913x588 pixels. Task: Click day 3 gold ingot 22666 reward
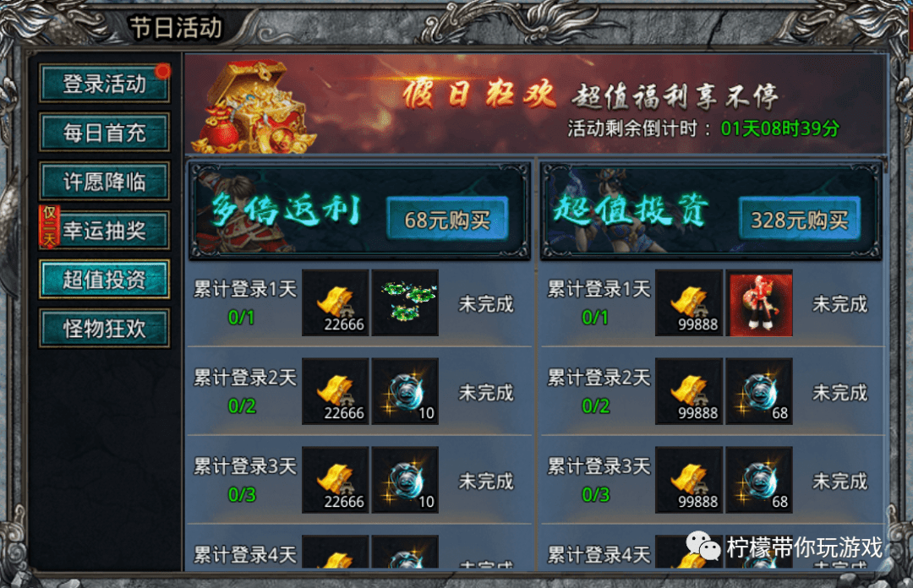point(336,480)
